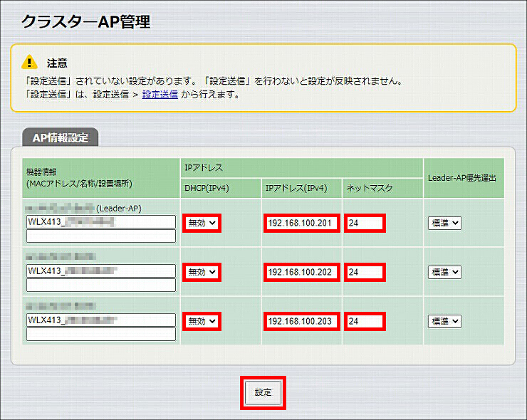527x420 pixels.
Task: Click the 設定 button at the bottom
Action: pos(263,392)
